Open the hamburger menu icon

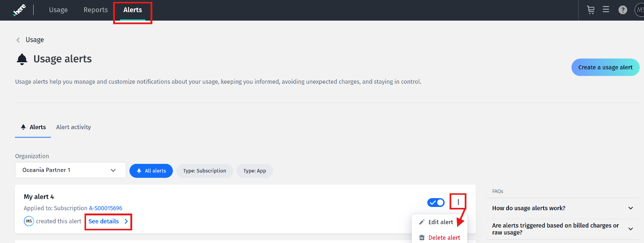coord(606,9)
